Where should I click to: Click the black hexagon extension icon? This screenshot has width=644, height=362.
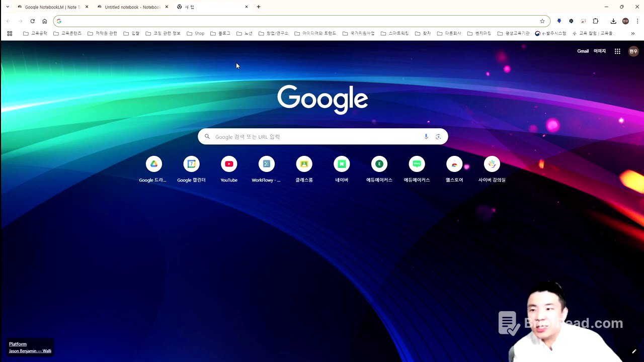click(571, 21)
